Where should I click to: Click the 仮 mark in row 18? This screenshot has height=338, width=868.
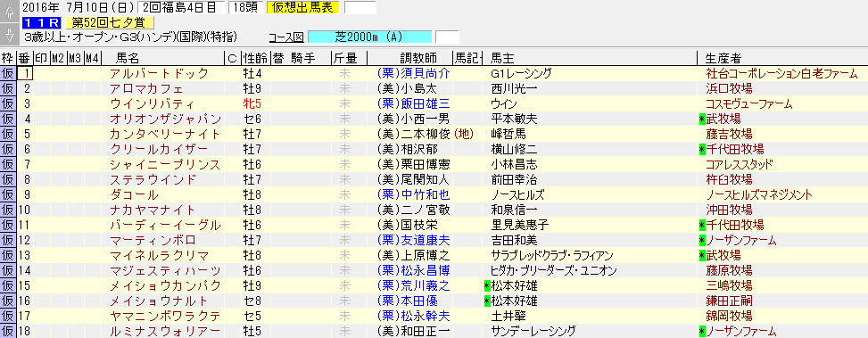8,332
